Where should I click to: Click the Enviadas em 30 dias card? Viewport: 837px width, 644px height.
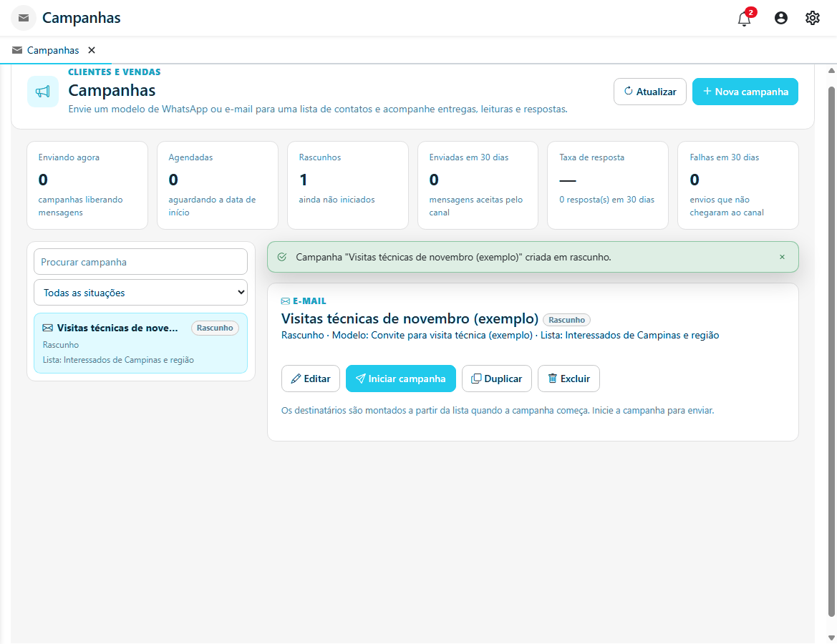[x=478, y=185]
